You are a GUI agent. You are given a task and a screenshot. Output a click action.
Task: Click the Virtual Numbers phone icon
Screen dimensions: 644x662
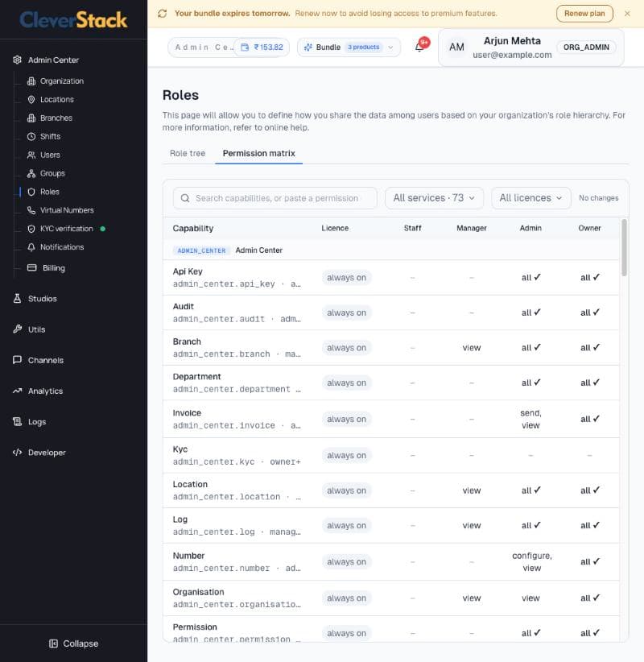pyautogui.click(x=31, y=210)
